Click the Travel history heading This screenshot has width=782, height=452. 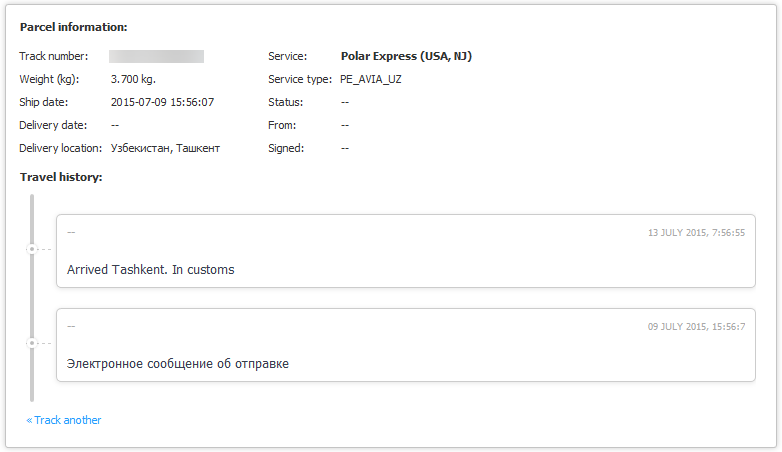click(x=61, y=177)
